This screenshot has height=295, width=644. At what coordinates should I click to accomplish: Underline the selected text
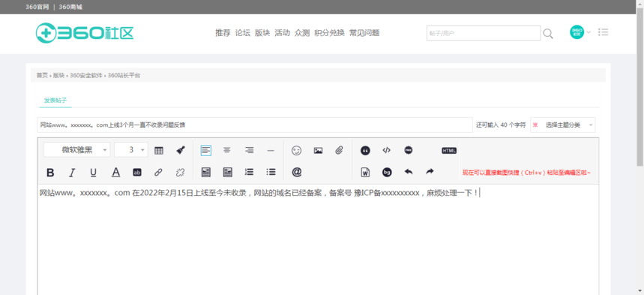tap(93, 173)
